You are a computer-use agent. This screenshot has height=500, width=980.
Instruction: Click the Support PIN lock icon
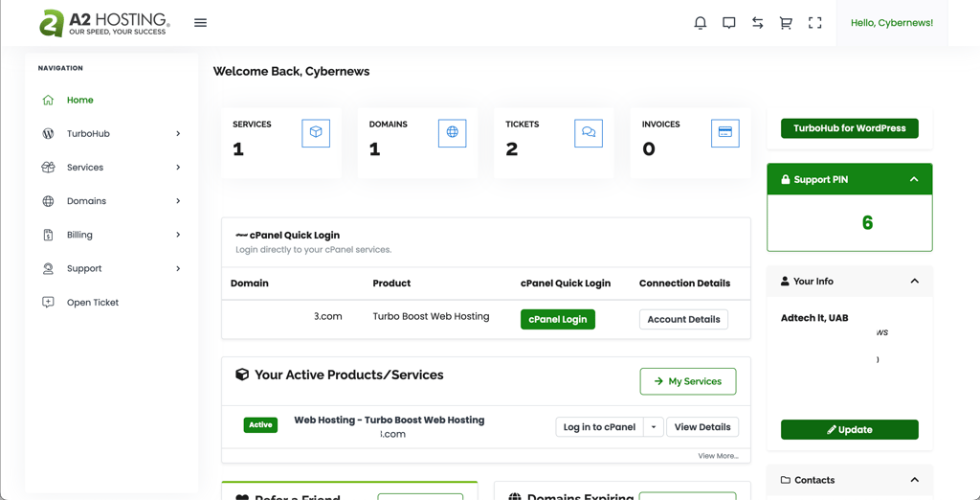coord(786,180)
